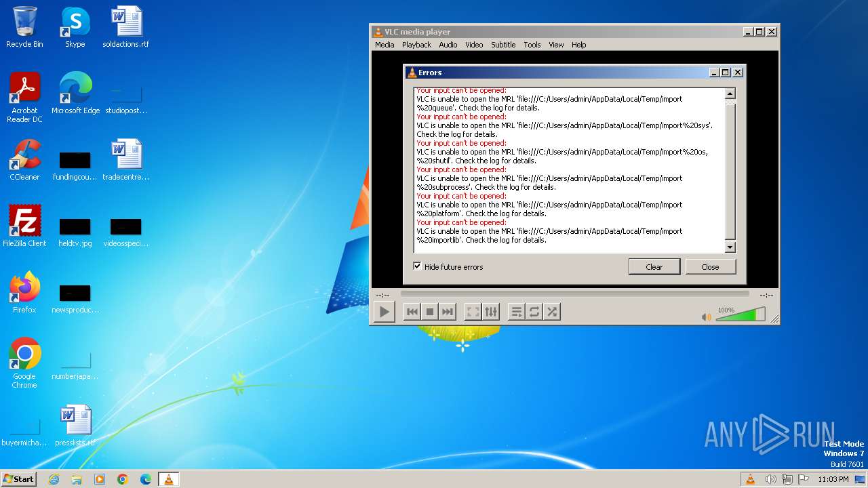Open the Audio menu
Image resolution: width=868 pixels, height=488 pixels.
(448, 45)
